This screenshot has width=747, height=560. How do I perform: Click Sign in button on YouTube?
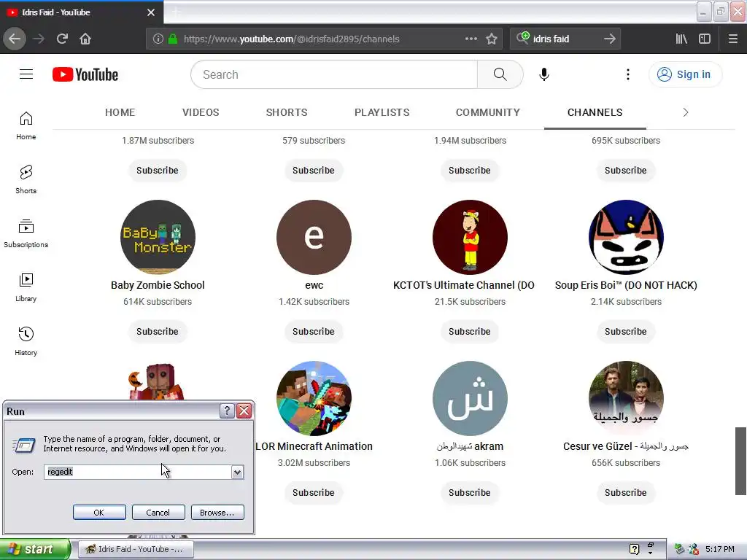pyautogui.click(x=685, y=74)
